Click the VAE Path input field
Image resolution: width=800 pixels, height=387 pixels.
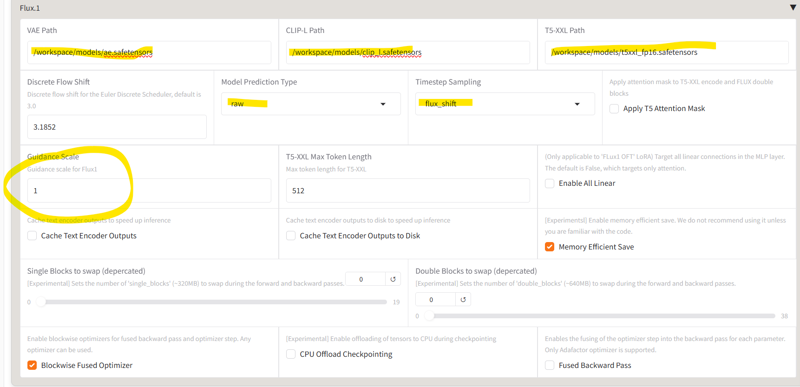pos(149,53)
